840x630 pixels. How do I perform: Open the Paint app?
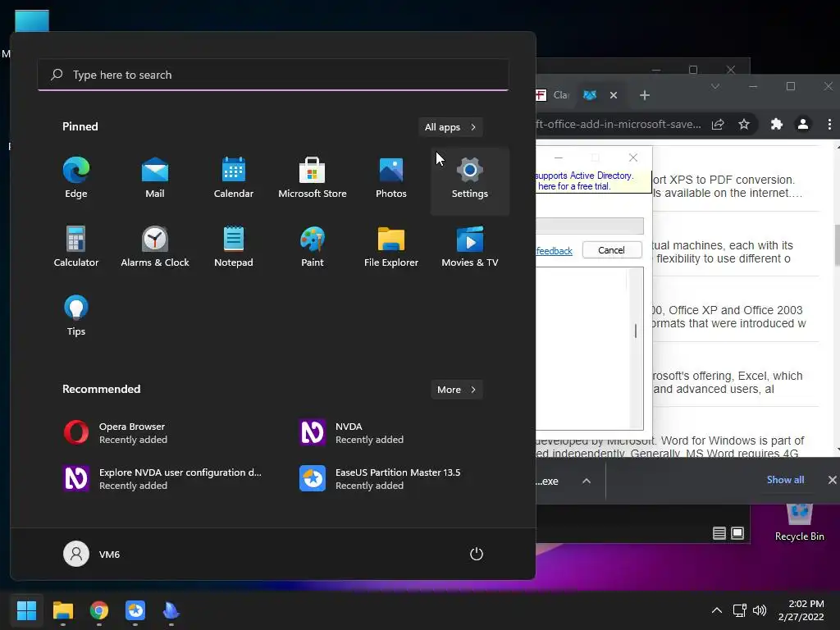click(313, 248)
